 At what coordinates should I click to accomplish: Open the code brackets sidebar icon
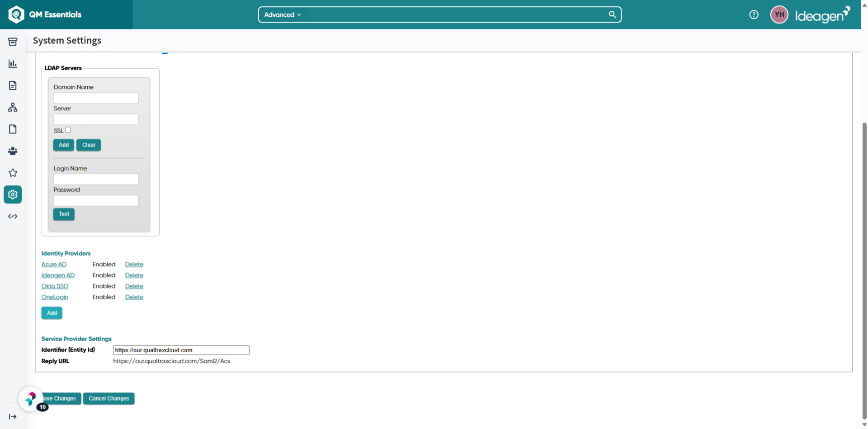13,216
